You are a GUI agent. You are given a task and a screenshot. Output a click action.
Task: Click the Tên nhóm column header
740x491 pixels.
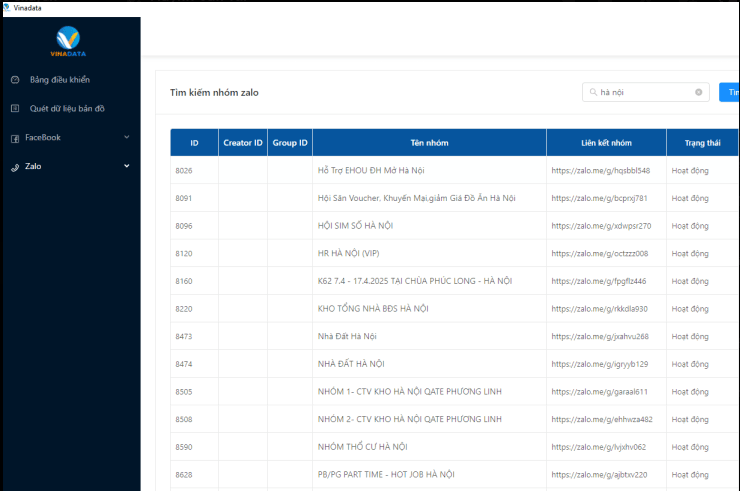[x=429, y=143]
